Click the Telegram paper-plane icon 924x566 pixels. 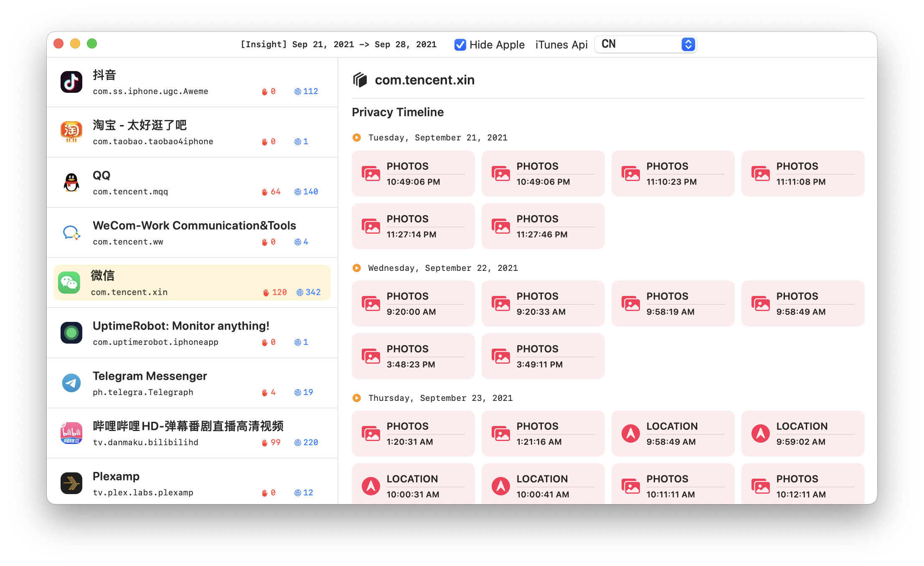pos(71,383)
